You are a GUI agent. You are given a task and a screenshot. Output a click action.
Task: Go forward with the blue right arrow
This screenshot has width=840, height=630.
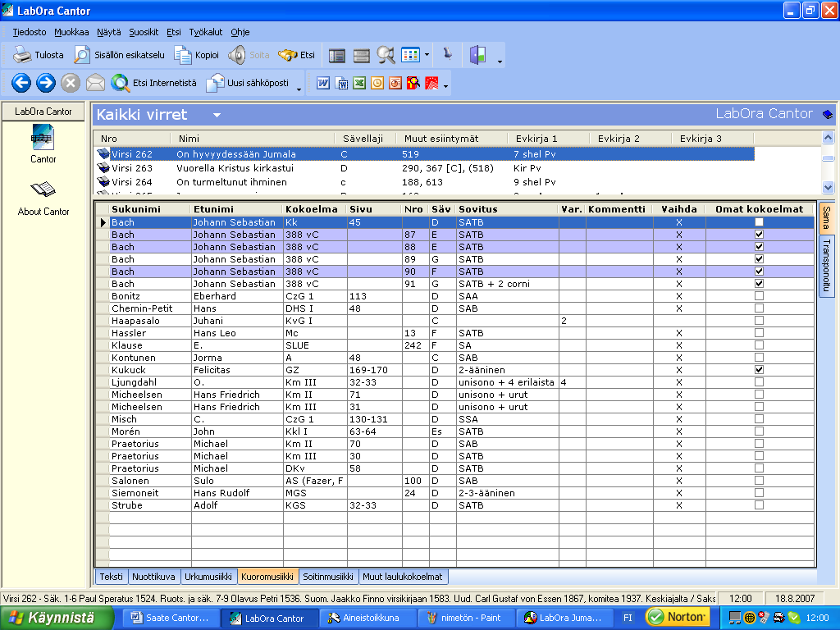(46, 83)
